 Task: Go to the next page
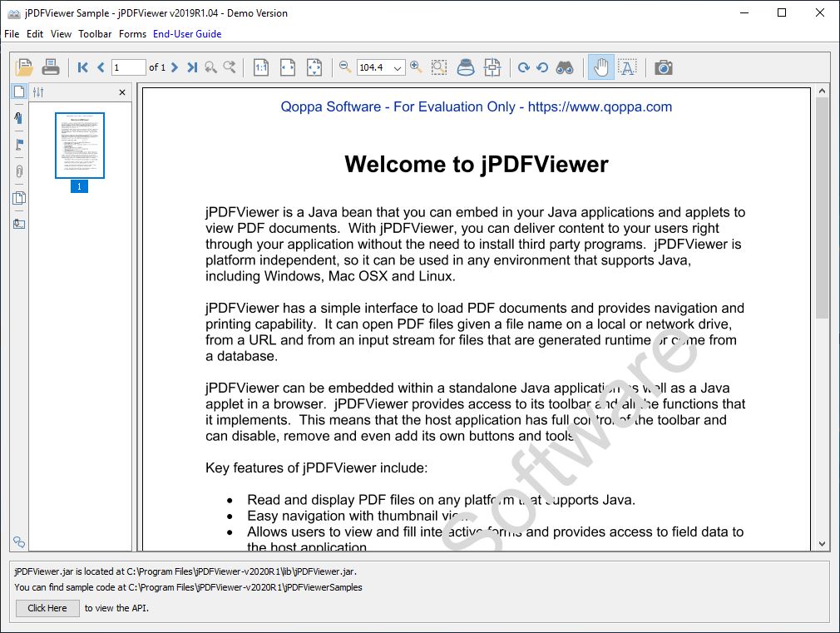coord(174,67)
